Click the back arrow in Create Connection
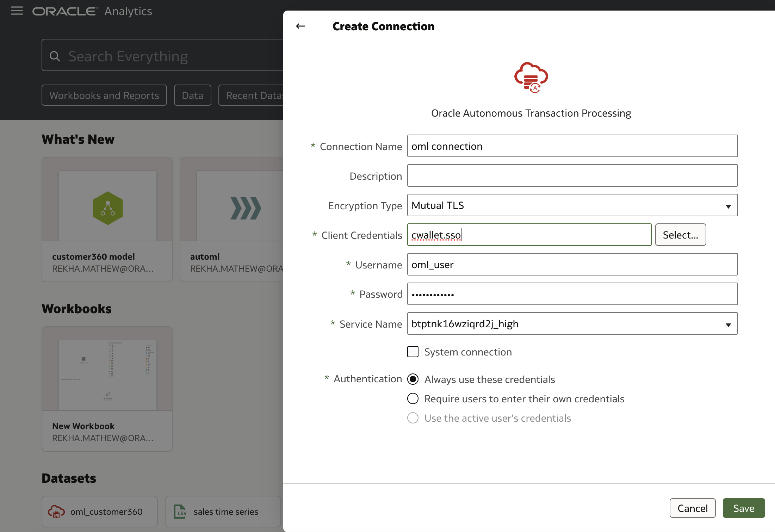 click(300, 26)
